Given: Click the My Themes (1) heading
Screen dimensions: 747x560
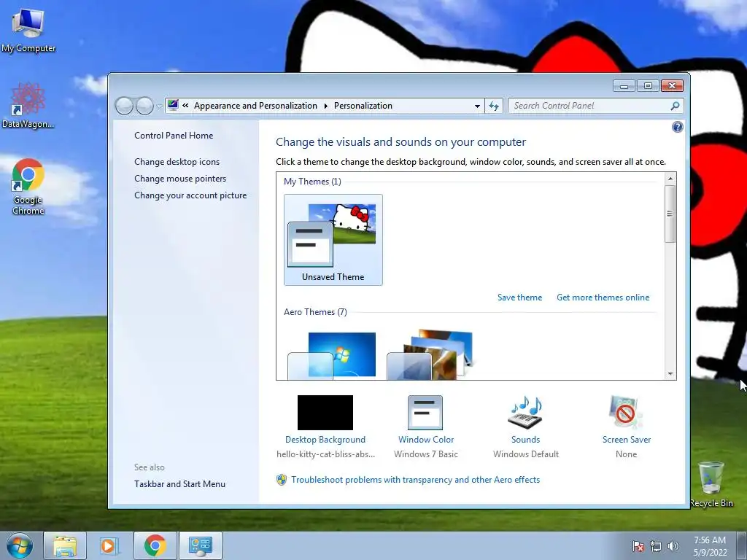Looking at the screenshot, I should (x=312, y=182).
